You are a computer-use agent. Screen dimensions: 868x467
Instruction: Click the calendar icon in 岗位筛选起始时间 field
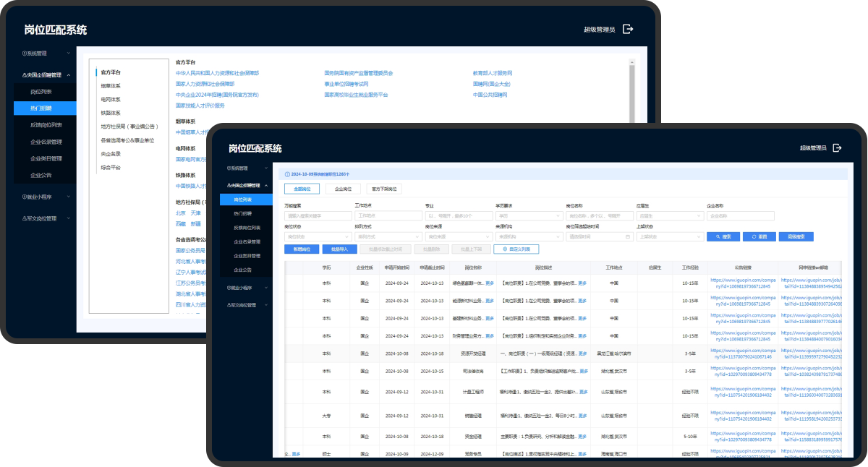[629, 236]
